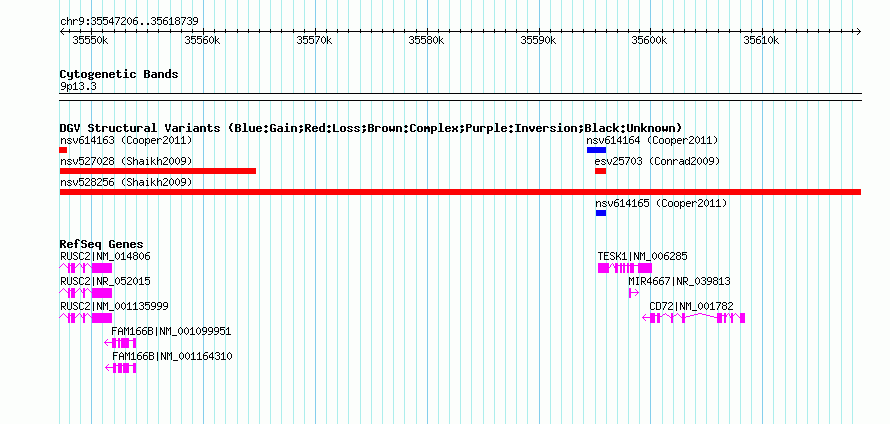Click the blue nsv614165 gain bar
Viewport: 890px width, 424px height.
(601, 213)
